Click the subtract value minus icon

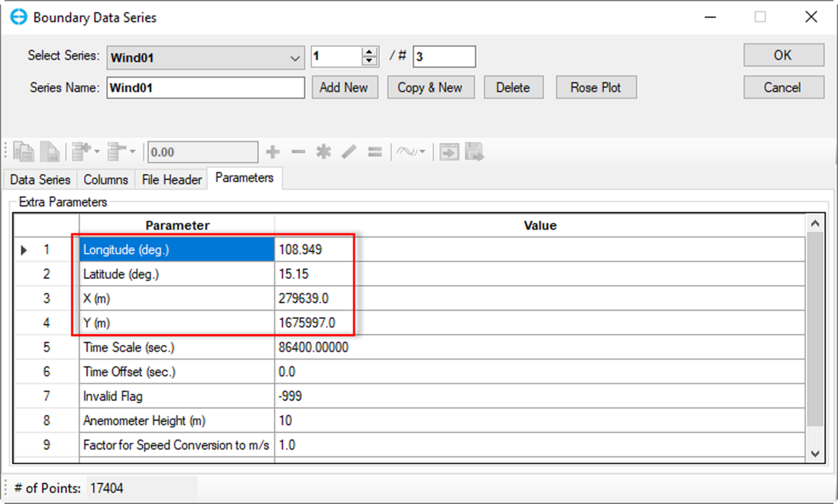pyautogui.click(x=298, y=152)
